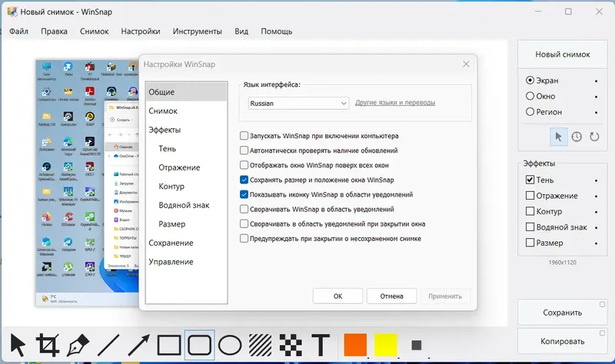
Task: Click the dark gray line width square
Action: point(417,346)
